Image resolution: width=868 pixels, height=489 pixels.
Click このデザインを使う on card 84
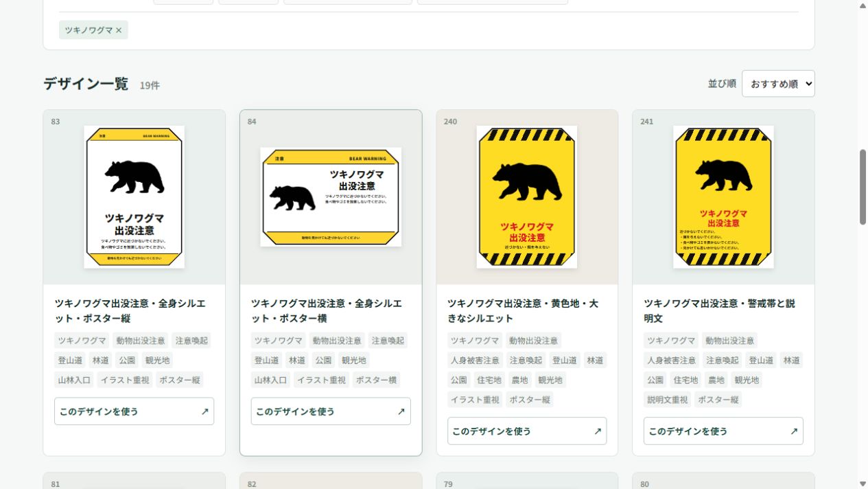(x=331, y=411)
